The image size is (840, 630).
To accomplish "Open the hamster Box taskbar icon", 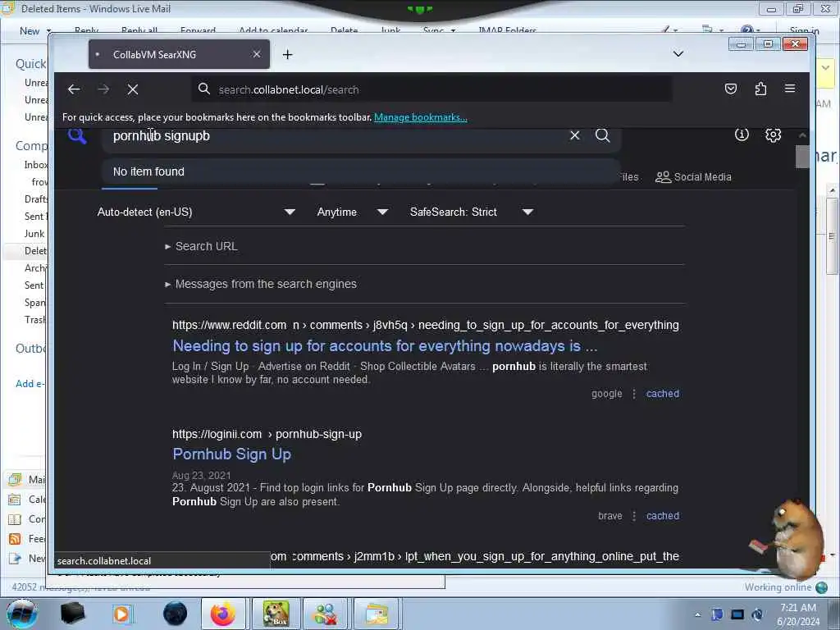I will 276,614.
